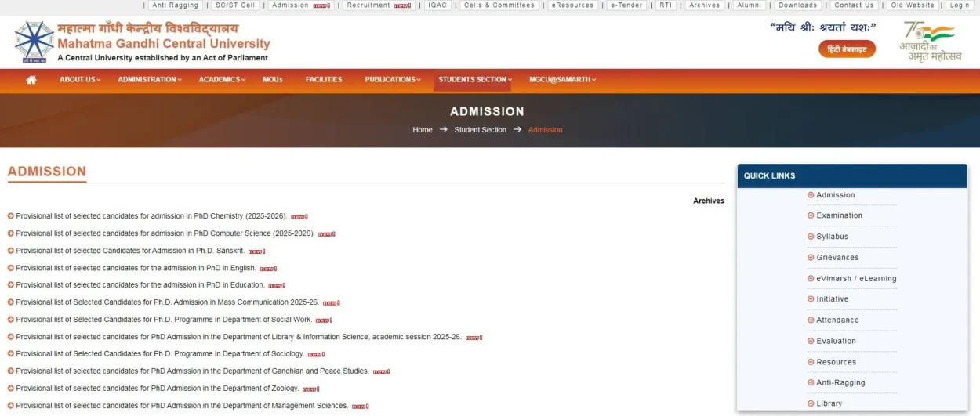Click new badge next to Recruitment

[x=402, y=5]
